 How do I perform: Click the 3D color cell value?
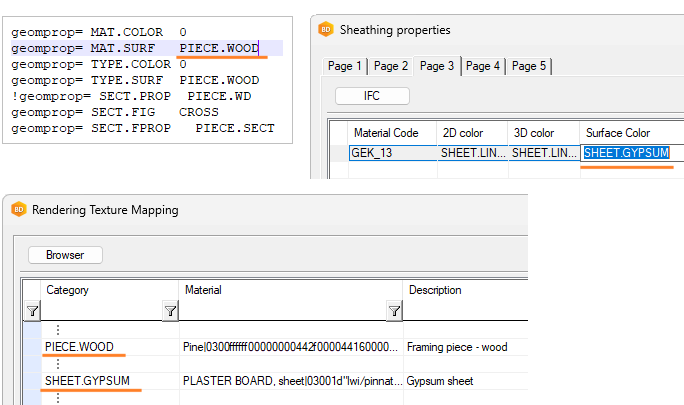[x=543, y=153]
